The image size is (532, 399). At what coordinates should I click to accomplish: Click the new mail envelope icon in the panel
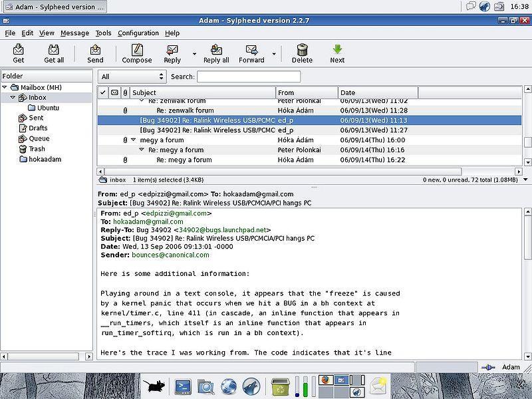[x=378, y=386]
